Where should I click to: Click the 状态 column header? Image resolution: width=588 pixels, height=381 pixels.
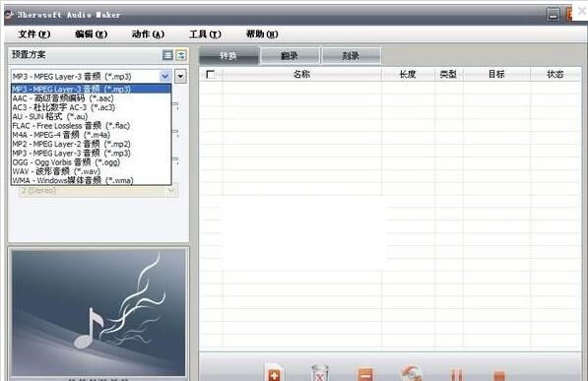click(555, 74)
